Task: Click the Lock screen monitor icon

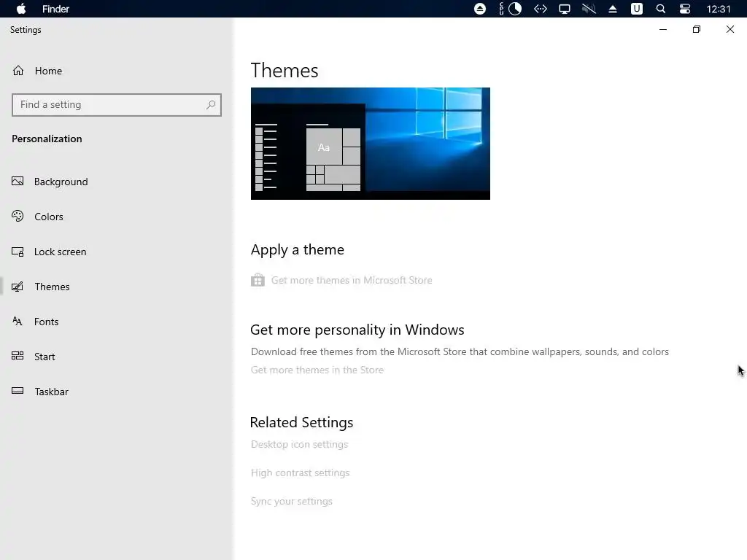Action: (18, 252)
